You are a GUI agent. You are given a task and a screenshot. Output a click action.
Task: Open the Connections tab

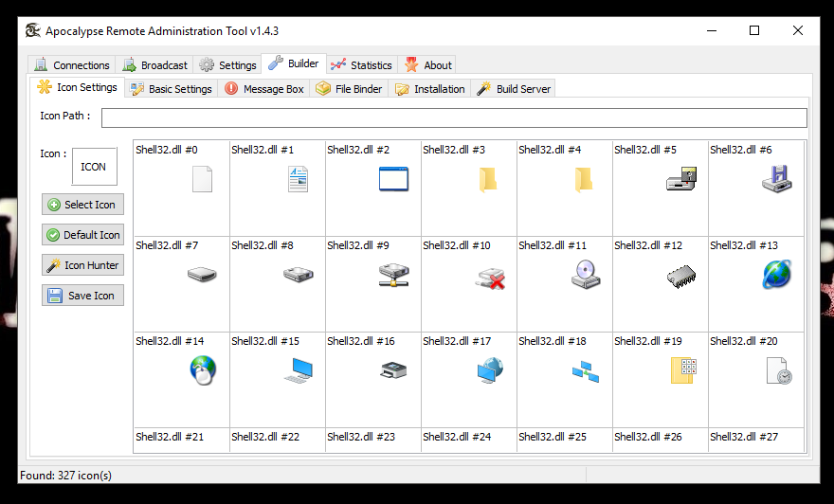[x=71, y=64]
